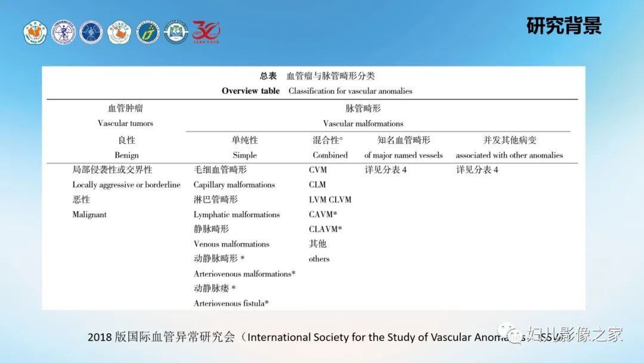
Task: Click the Venous malformations entry
Action: click(x=231, y=244)
